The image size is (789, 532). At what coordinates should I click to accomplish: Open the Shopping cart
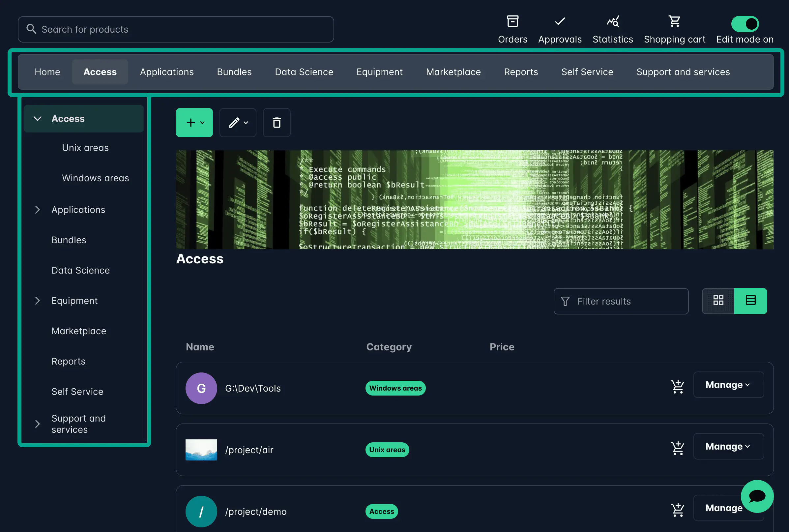click(x=674, y=22)
